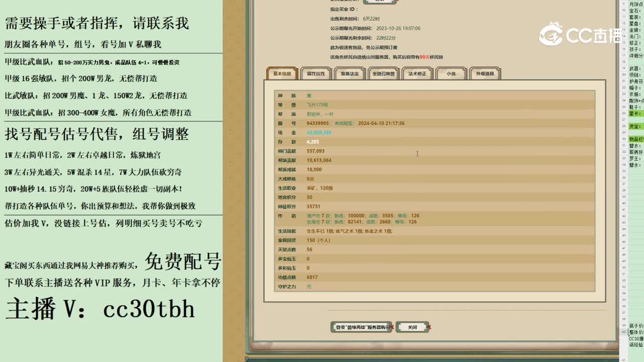Image resolution: width=644 pixels, height=362 pixels.
Task: Click the 师门贡献 value 557,093
Action: pos(315,151)
